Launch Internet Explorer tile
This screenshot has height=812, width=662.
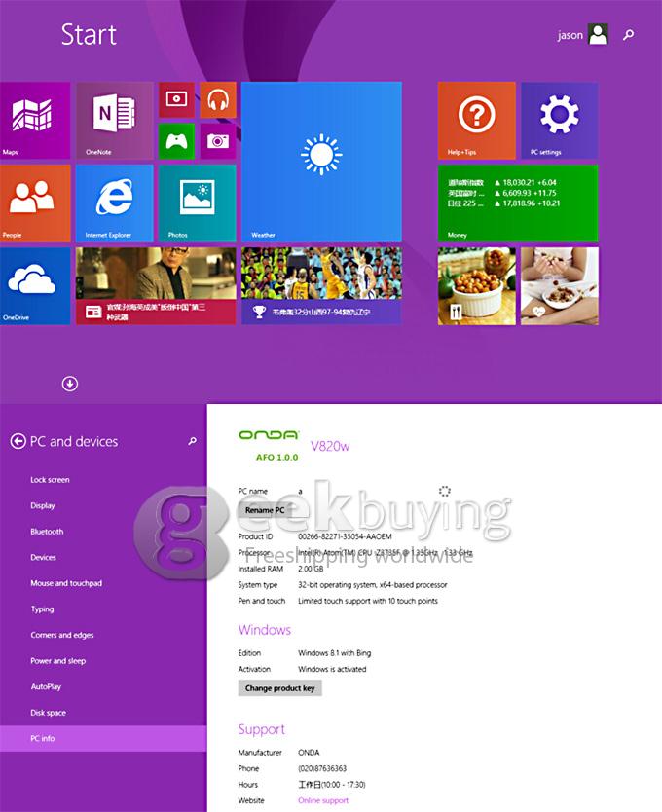coord(115,203)
